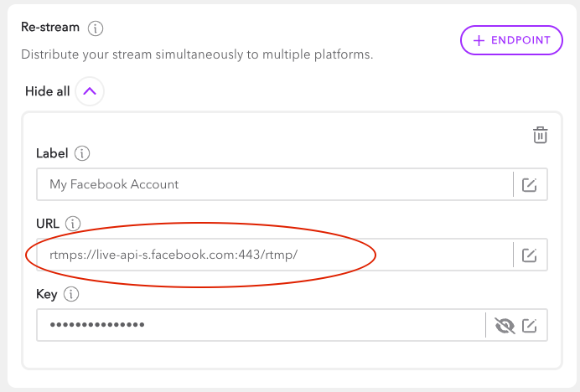Click the Re-stream info icon
Image resolution: width=580 pixels, height=392 pixels.
click(96, 28)
